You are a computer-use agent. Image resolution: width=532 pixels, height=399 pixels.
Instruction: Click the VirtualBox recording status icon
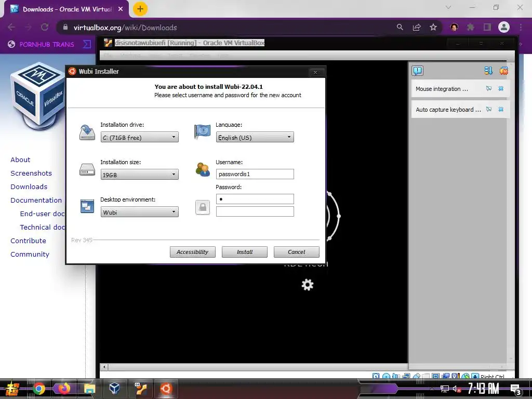pyautogui.click(x=445, y=376)
